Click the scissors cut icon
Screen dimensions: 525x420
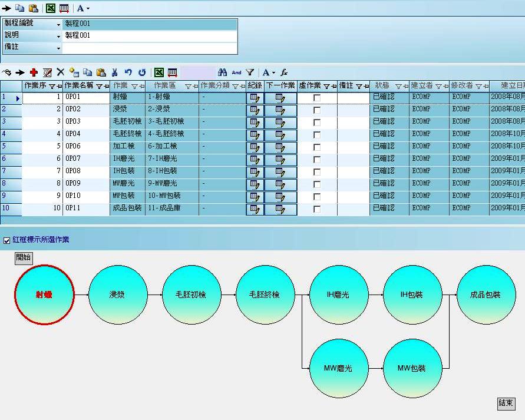(114, 72)
